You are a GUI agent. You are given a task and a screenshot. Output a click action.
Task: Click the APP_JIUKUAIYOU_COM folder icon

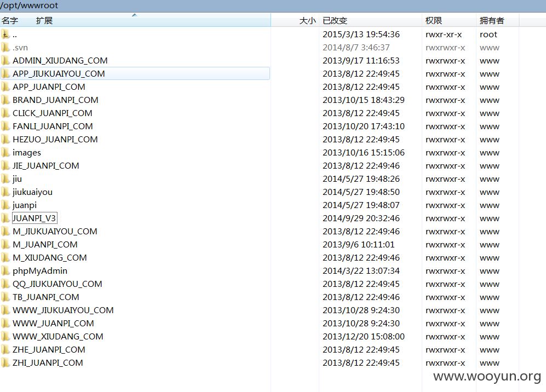[5, 73]
